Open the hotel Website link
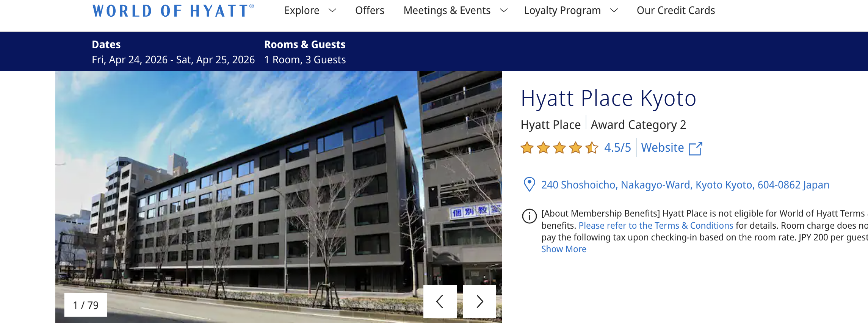This screenshot has width=868, height=325. click(663, 148)
